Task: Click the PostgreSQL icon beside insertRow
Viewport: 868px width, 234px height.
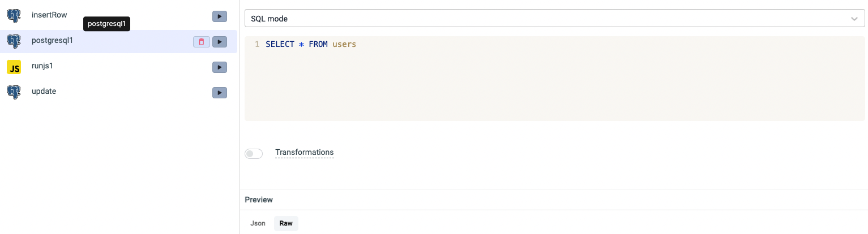Action: coord(14,16)
